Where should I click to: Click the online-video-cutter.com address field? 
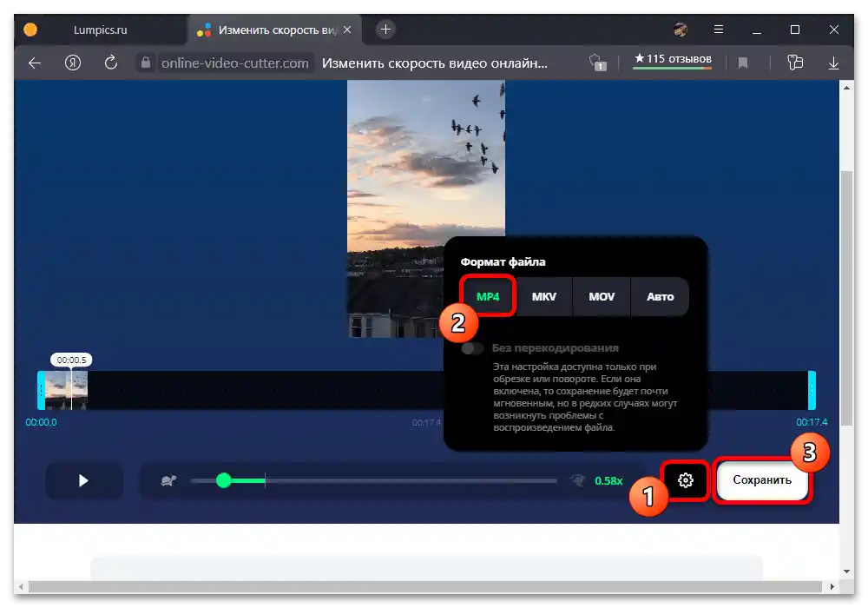pyautogui.click(x=234, y=63)
